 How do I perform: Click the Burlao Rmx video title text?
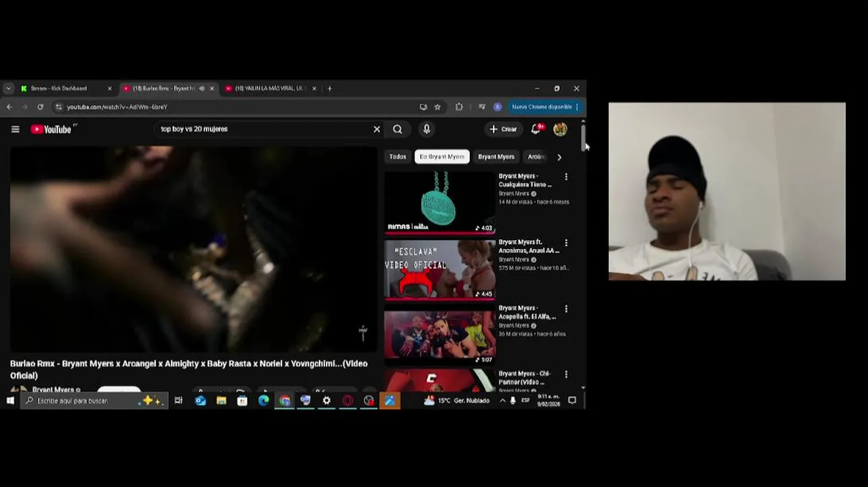point(189,369)
